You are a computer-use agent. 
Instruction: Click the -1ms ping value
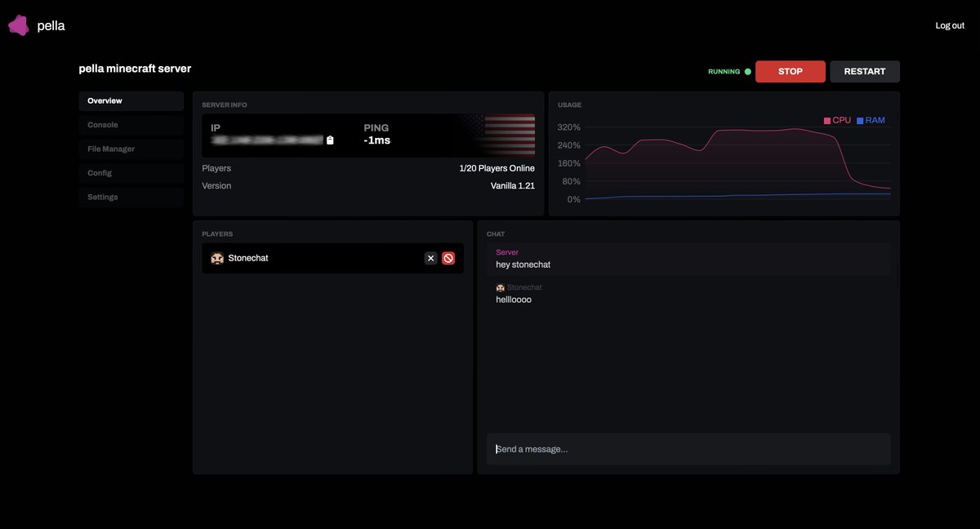(377, 140)
